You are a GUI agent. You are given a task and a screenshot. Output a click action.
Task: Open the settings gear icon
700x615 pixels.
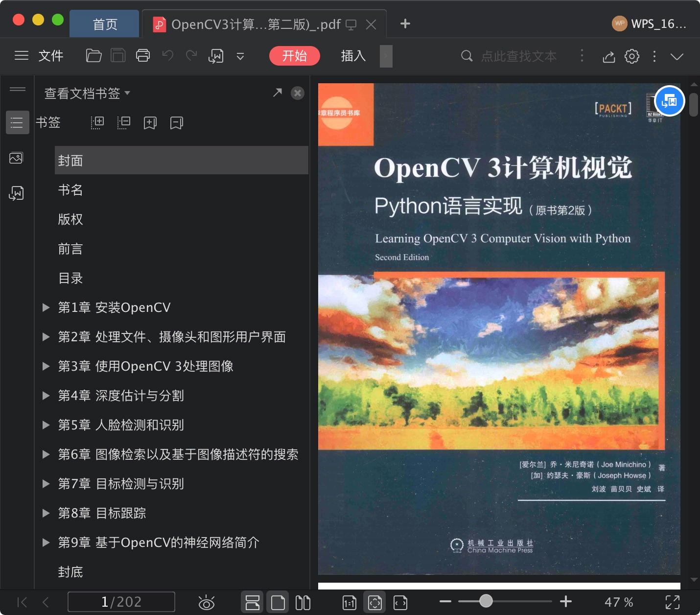click(x=632, y=56)
